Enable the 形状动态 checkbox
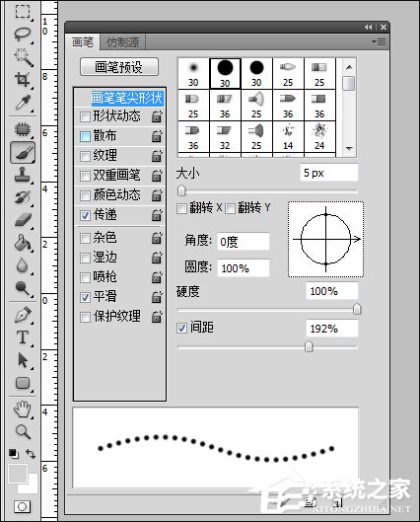This screenshot has height=522, width=420. (85, 116)
